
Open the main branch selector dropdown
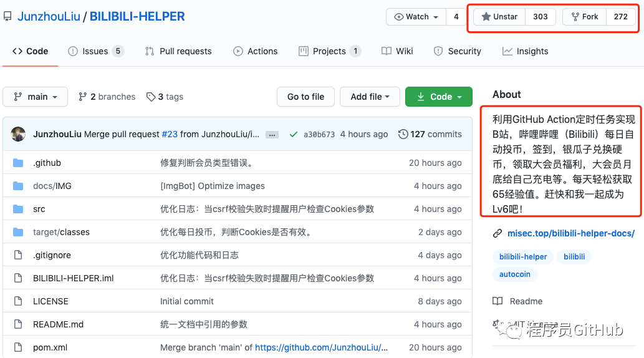[36, 97]
